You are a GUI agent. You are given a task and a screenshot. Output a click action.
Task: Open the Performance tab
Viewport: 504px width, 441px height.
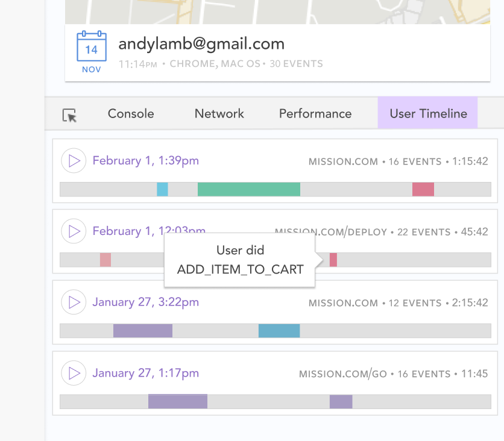click(x=315, y=113)
